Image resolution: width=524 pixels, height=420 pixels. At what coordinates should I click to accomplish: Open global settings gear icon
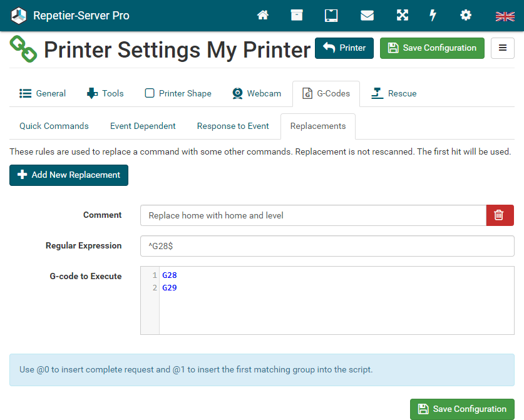pyautogui.click(x=466, y=16)
